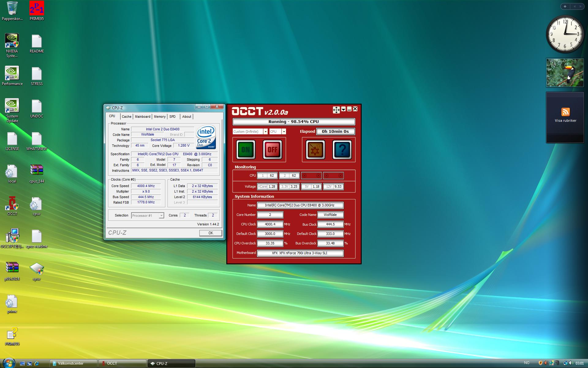Click the disabled fourth CPU sensor slot
The width and height of the screenshot is (588, 368).
333,175
